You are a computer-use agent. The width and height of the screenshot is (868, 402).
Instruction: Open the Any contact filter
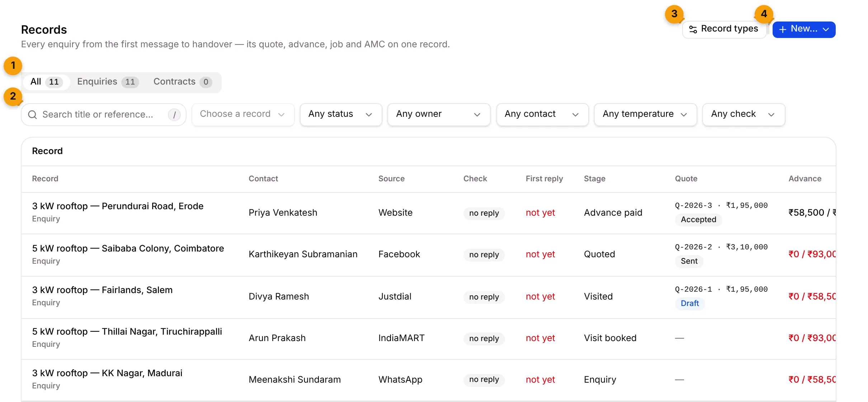pyautogui.click(x=542, y=114)
